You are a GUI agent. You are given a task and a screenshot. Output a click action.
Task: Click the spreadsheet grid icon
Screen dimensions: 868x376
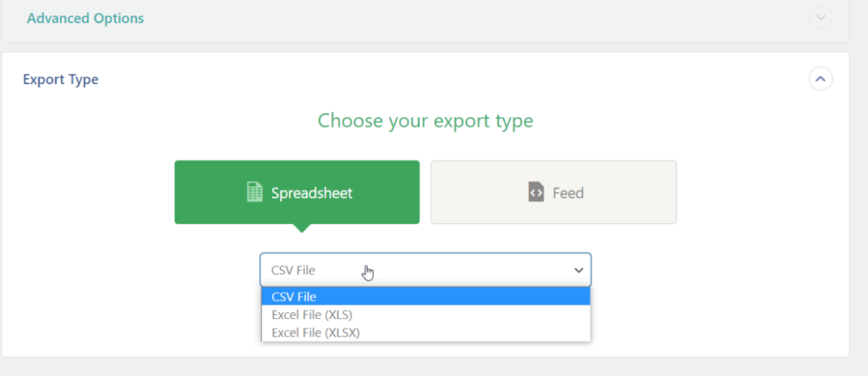(254, 193)
